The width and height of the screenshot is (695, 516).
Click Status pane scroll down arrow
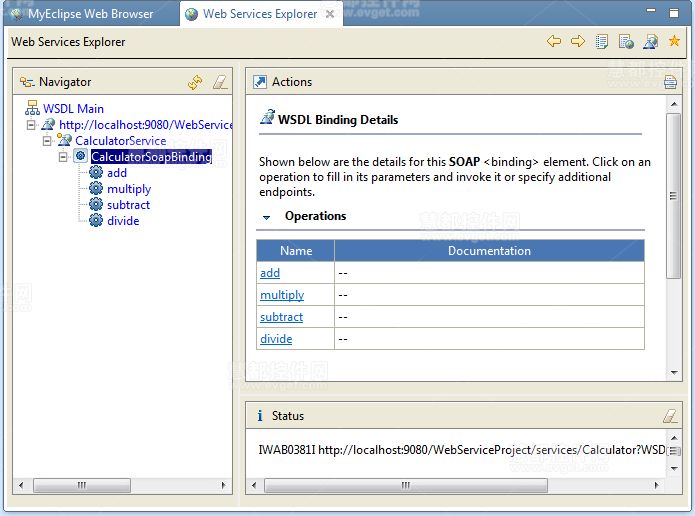click(674, 469)
